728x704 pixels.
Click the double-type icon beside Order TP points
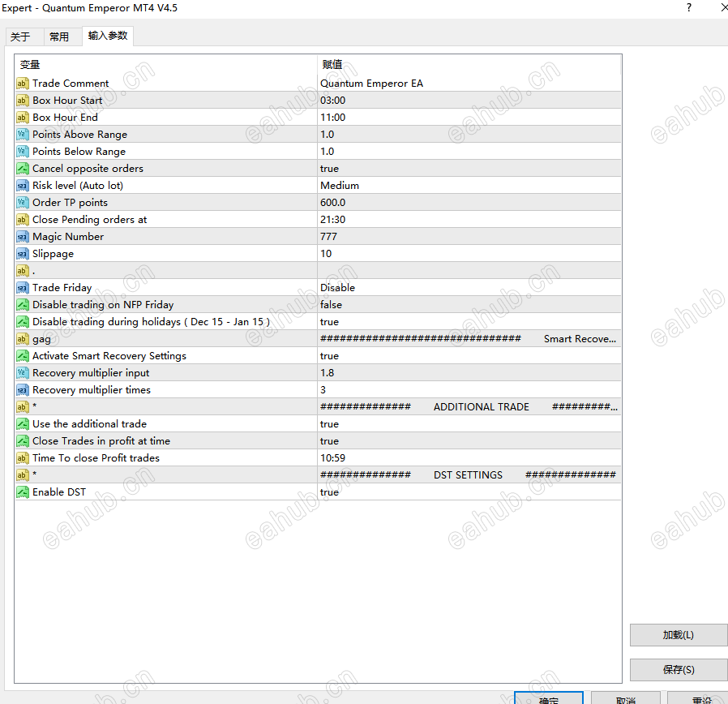[22, 203]
